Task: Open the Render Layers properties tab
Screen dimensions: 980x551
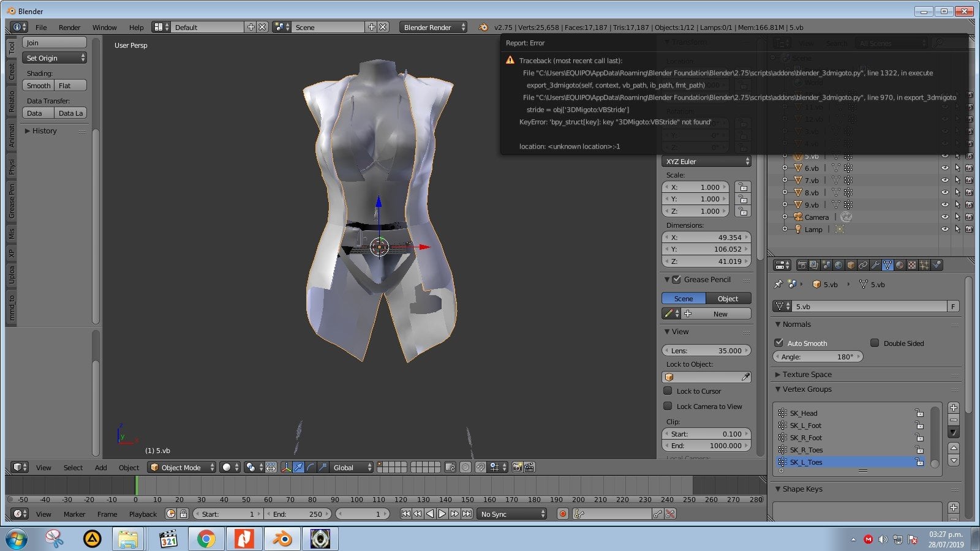Action: coord(814,265)
